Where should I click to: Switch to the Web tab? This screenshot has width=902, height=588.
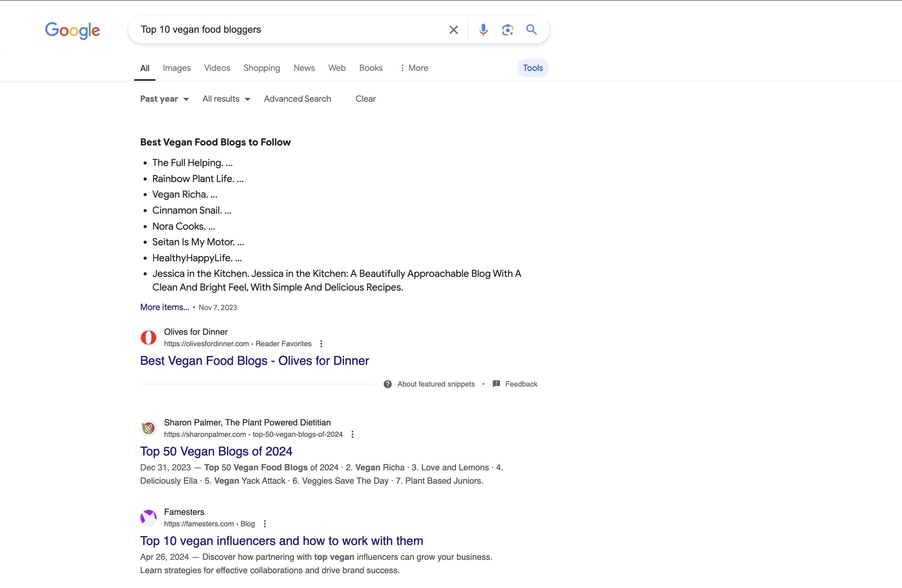[x=337, y=68]
